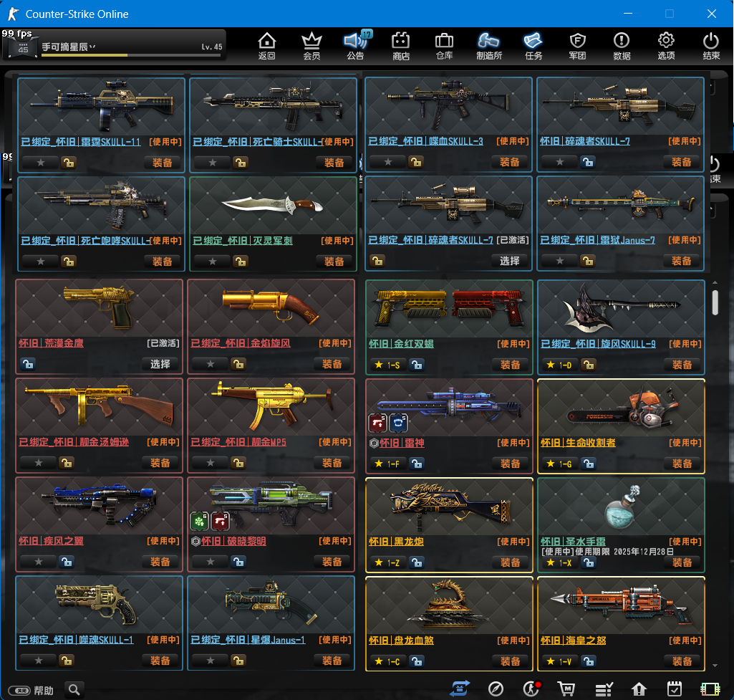Toggle favorite star on 星爆Janus-1

(x=211, y=660)
